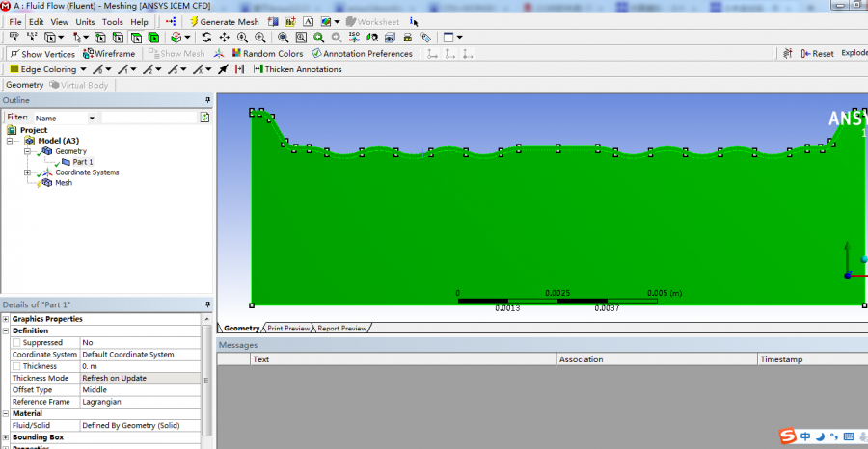The width and height of the screenshot is (868, 449).
Task: Toggle Show Vertices
Action: point(41,54)
